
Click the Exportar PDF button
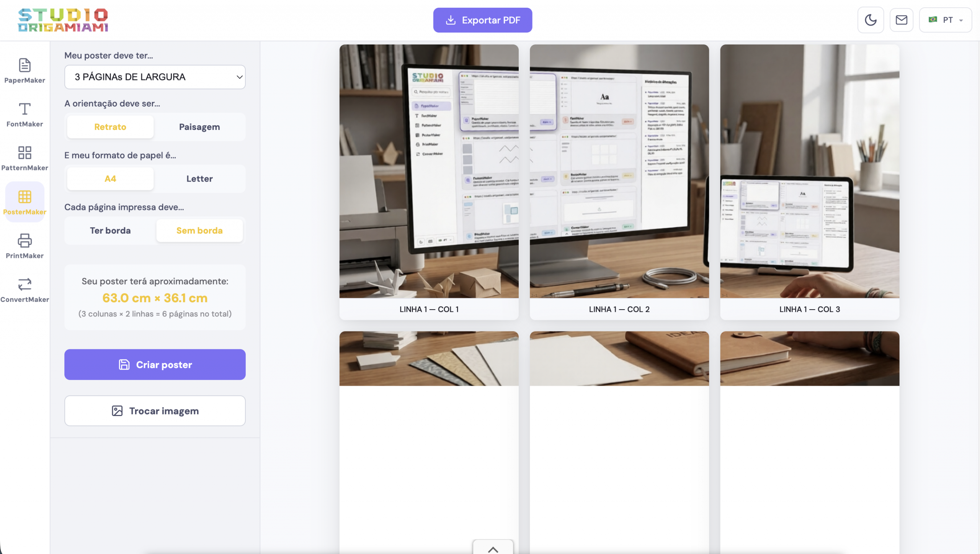(482, 20)
